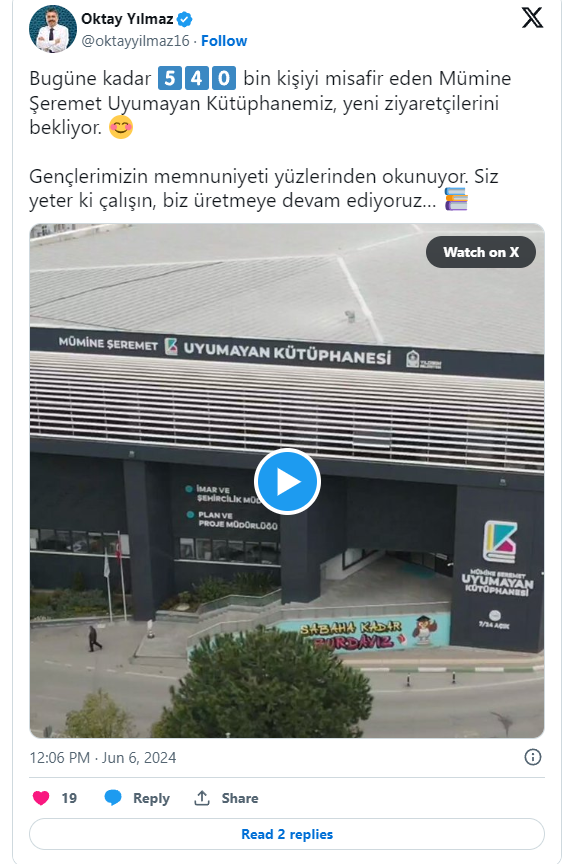Click the like count 19
The image size is (578, 864).
tap(69, 798)
